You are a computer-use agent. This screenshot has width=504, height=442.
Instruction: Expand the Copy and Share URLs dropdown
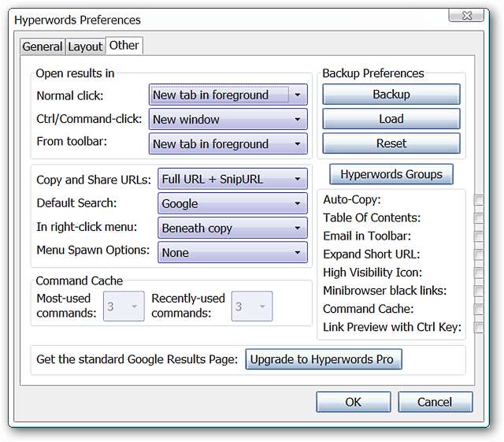click(232, 180)
